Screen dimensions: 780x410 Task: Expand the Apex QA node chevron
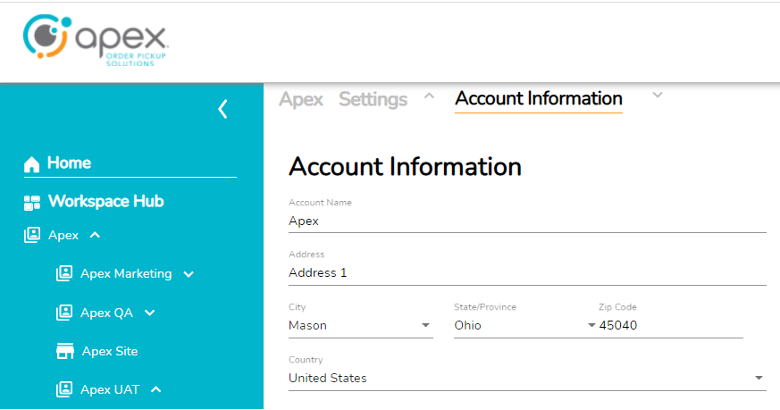(150, 313)
